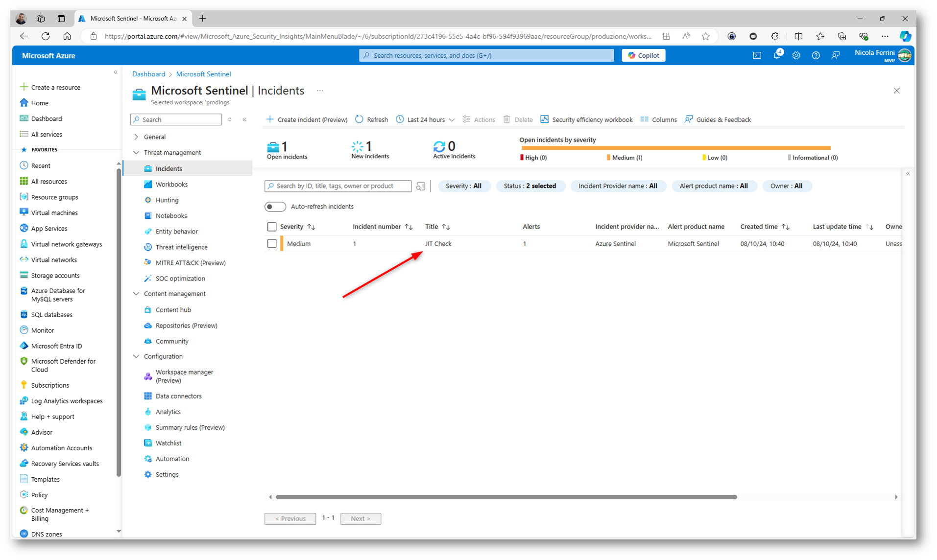937x560 pixels.
Task: Open Alert product name filter
Action: (x=714, y=186)
